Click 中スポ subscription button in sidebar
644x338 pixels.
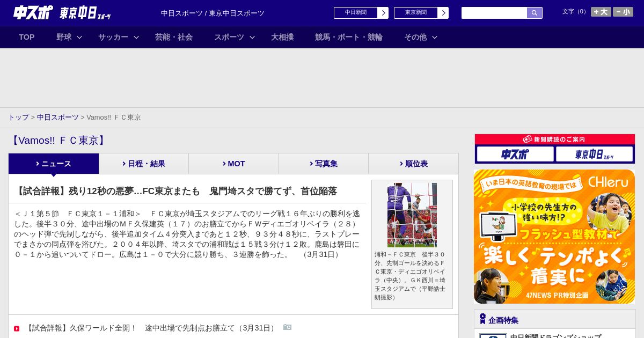(x=515, y=155)
